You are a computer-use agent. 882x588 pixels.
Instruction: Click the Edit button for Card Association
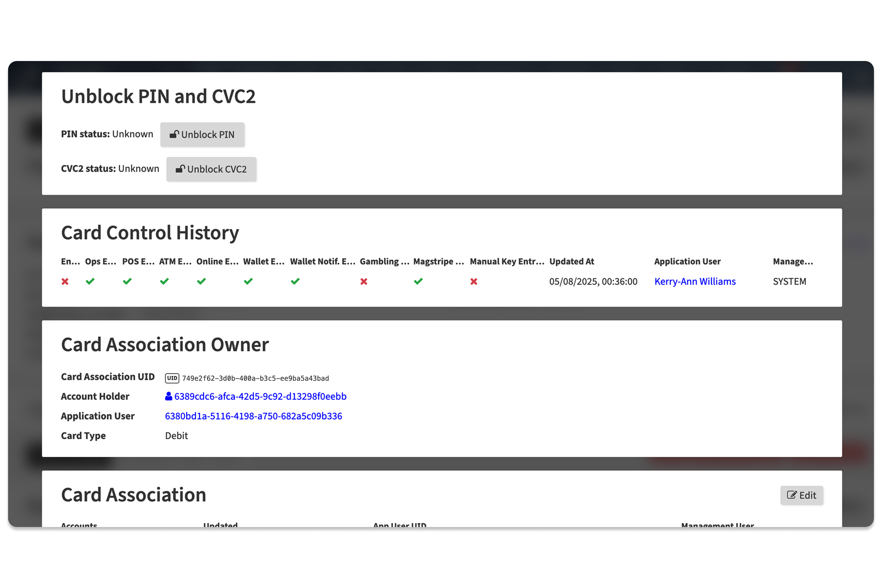tap(802, 495)
